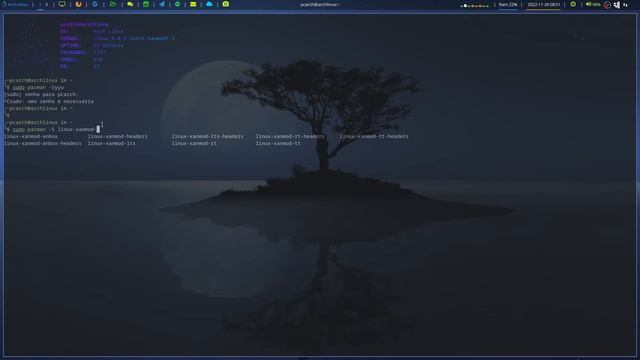Click the '[sudo] senha para pcarch:' line
Screen dimensions: 640x360
41,94
